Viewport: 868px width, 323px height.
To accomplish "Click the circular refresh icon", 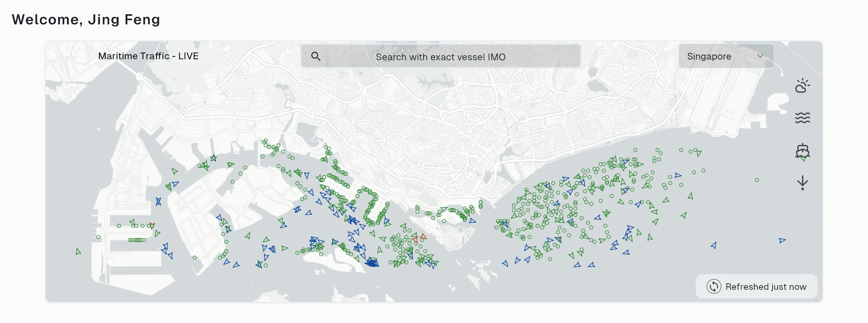I will (713, 287).
